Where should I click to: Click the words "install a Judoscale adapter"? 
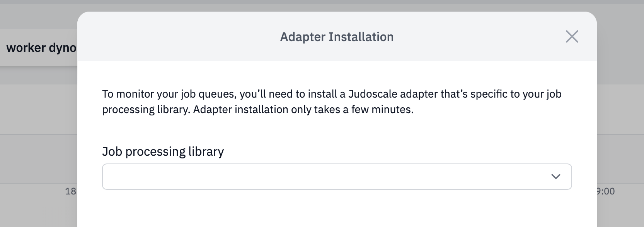coord(365,94)
